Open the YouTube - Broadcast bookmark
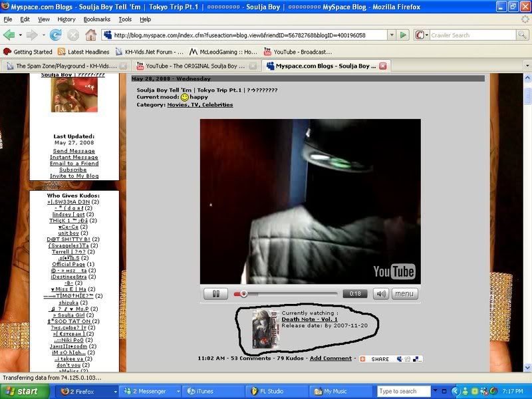 tap(297, 52)
